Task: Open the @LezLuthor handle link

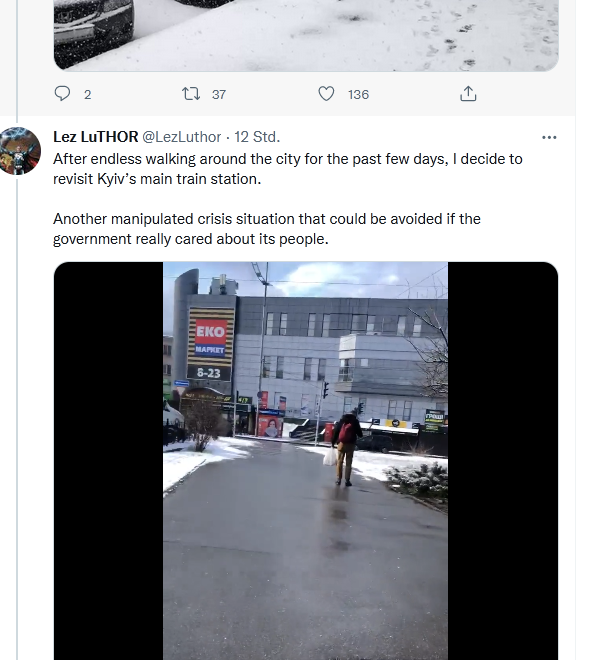Action: tap(181, 137)
